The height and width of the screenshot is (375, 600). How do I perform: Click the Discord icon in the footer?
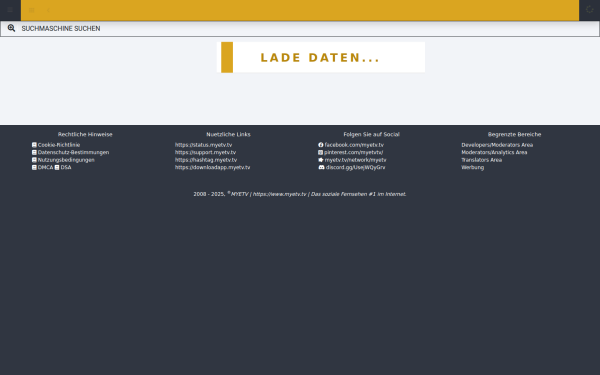(x=321, y=167)
